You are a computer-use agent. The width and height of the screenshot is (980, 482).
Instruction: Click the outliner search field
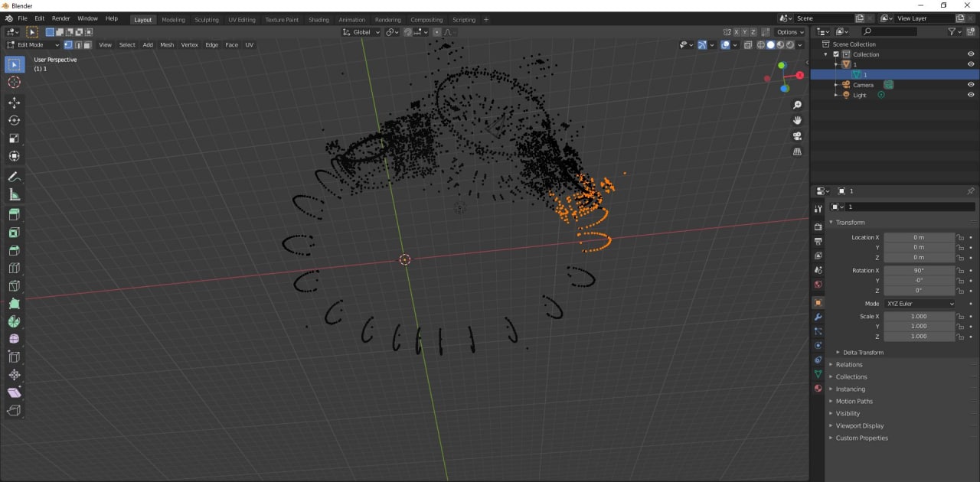889,31
